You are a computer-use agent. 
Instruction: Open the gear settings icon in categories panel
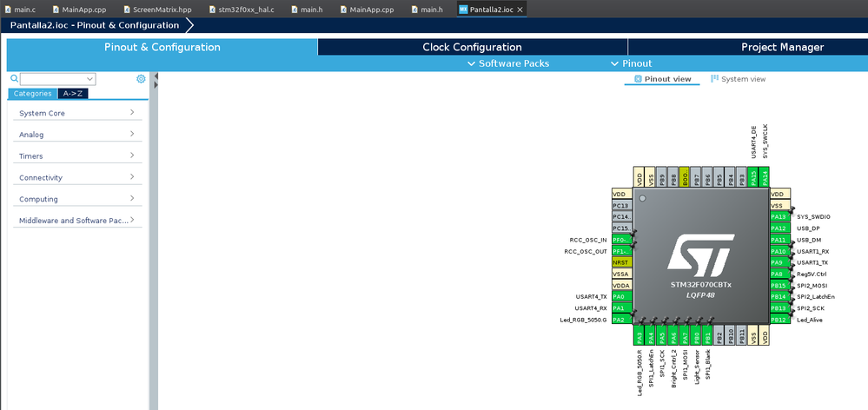coord(141,78)
